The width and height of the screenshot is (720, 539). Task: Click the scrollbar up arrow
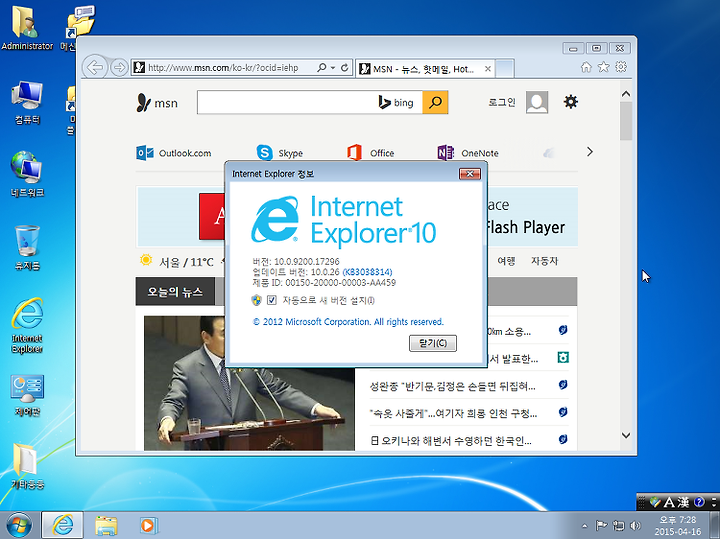point(625,94)
